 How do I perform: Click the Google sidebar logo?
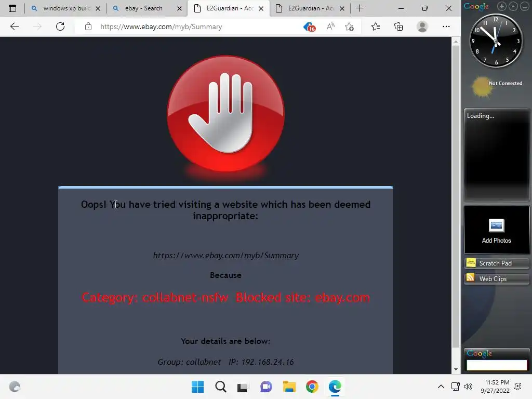(x=476, y=6)
